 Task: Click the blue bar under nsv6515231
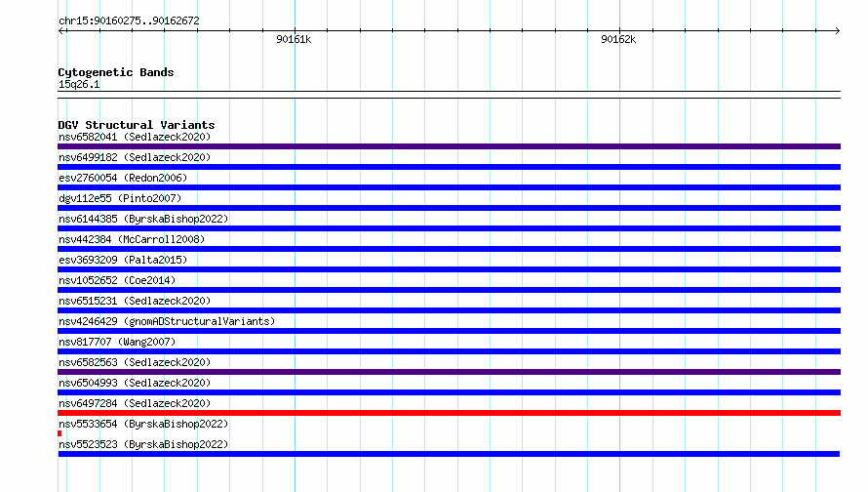click(449, 310)
